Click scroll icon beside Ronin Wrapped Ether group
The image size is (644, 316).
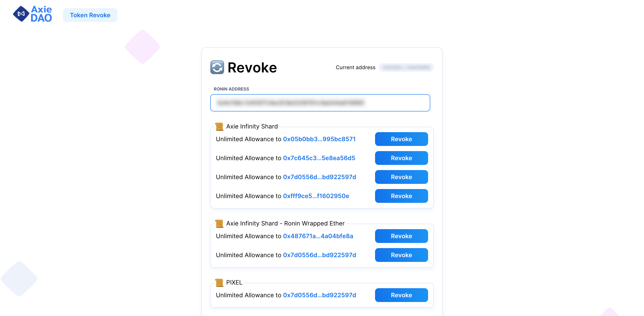(x=219, y=224)
